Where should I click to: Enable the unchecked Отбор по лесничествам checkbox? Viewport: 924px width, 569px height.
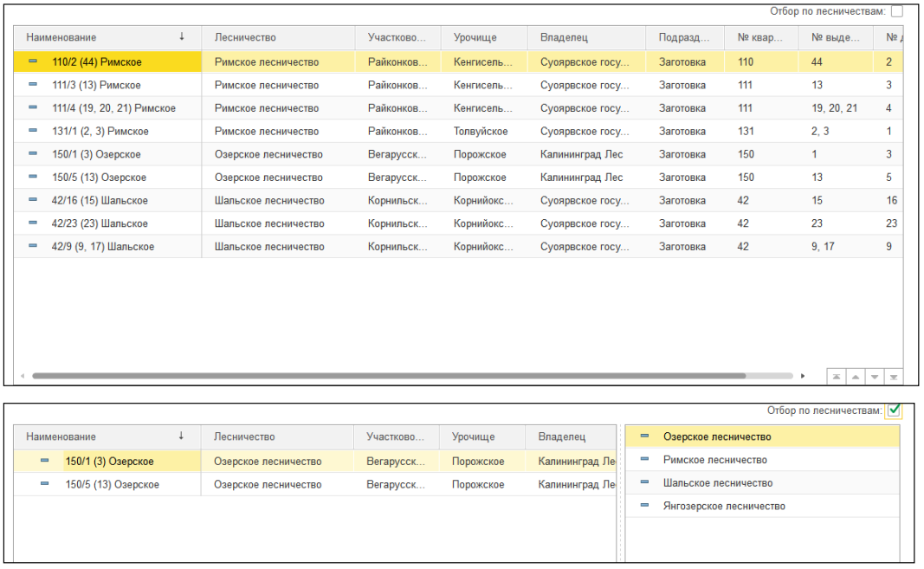pyautogui.click(x=896, y=11)
